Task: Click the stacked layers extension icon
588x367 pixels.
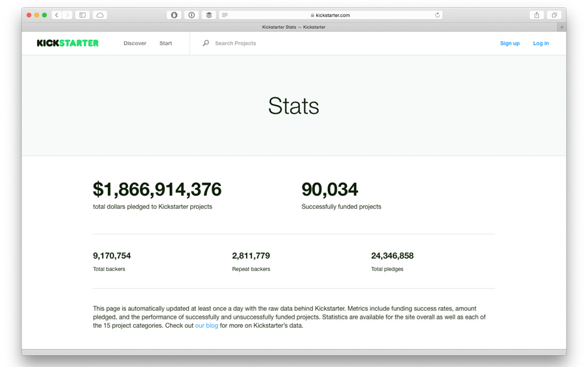Action: (209, 15)
